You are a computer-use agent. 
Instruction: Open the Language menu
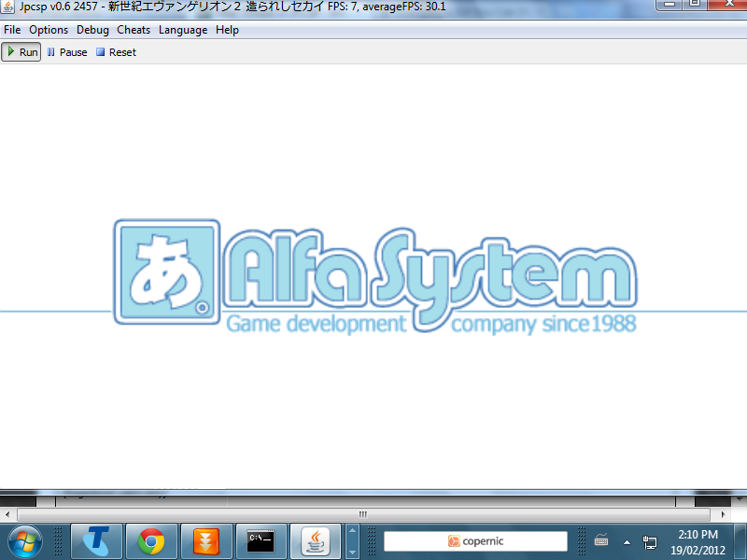coord(183,30)
